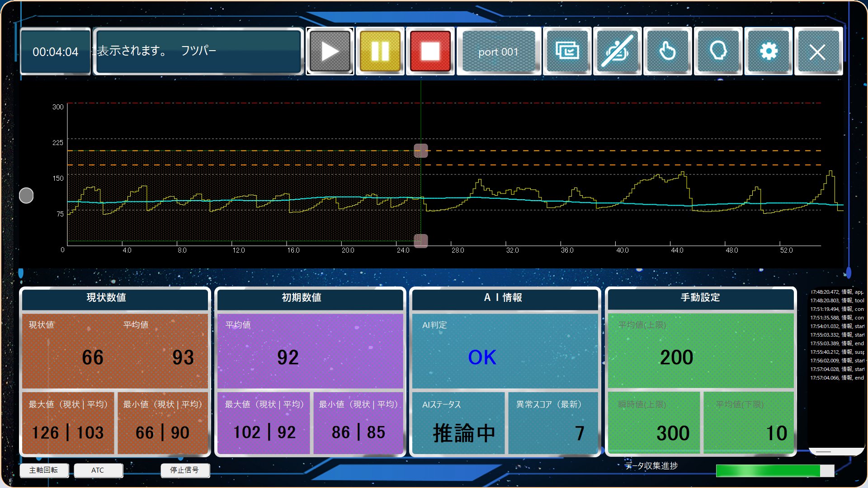
Task: Click the upper chart range handle
Action: (421, 150)
